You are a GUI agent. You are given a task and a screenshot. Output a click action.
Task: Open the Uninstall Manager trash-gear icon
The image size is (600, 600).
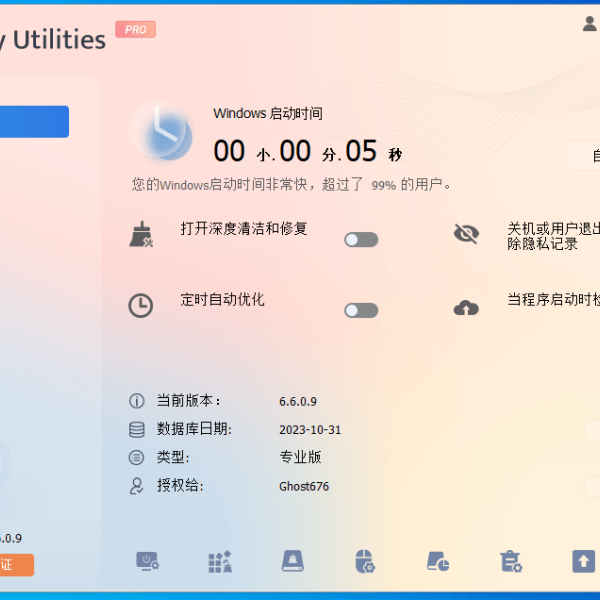511,561
